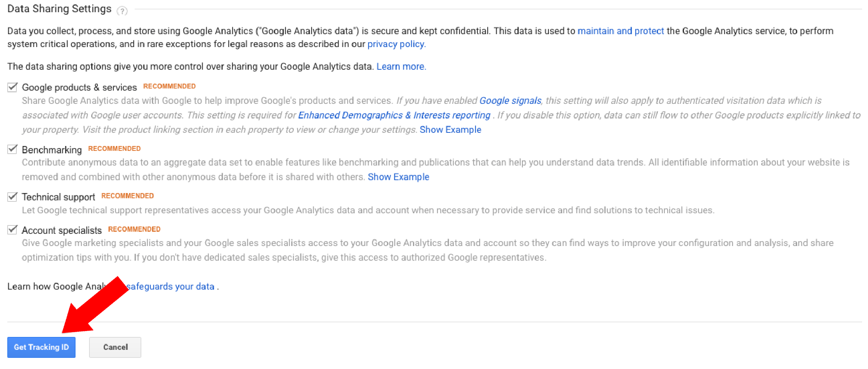This screenshot has width=868, height=369.
Task: Open the Google signals link
Action: pyautogui.click(x=510, y=101)
